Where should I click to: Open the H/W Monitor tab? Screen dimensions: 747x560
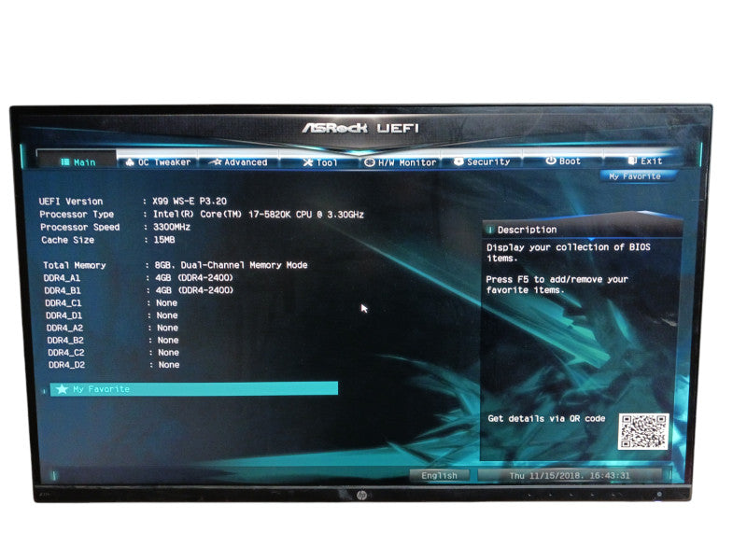401,162
